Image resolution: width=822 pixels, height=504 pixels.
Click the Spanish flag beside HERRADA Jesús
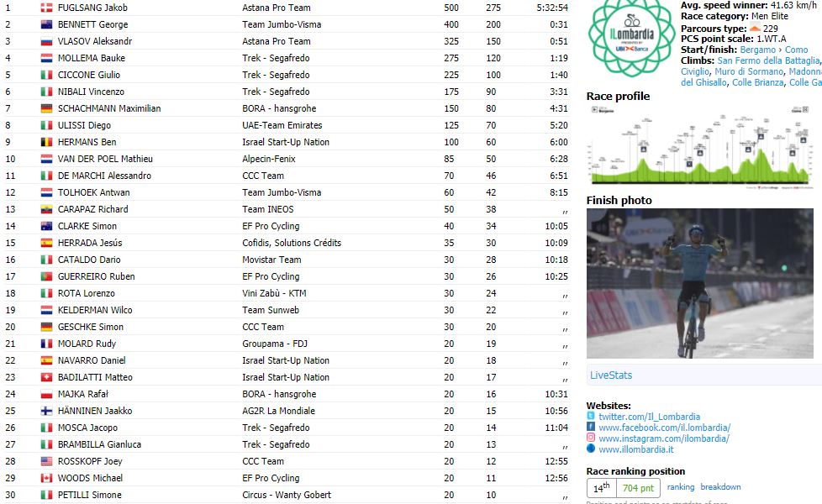click(47, 243)
